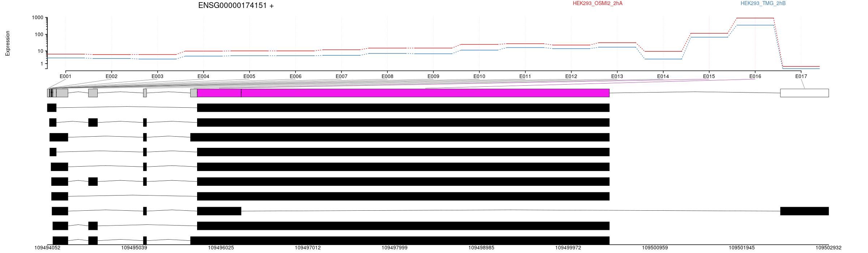Click exon bin label E001
Viewport: 868px width, 253px height.
[65, 76]
